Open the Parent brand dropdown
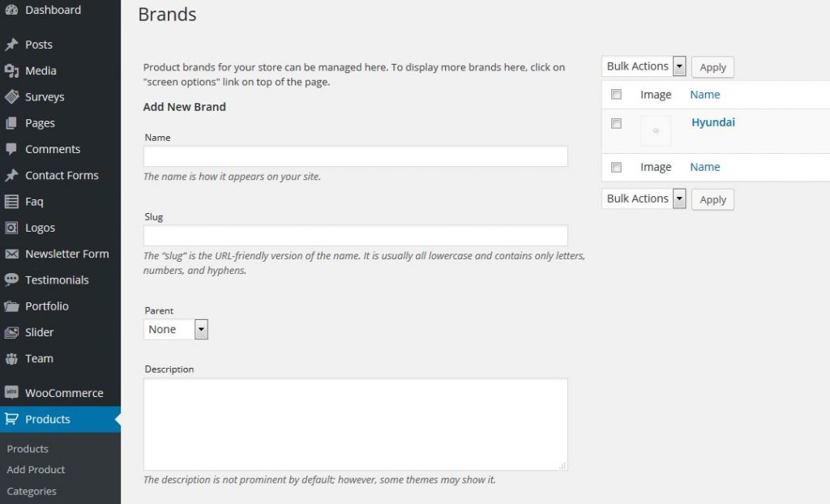This screenshot has width=830, height=504. (176, 329)
